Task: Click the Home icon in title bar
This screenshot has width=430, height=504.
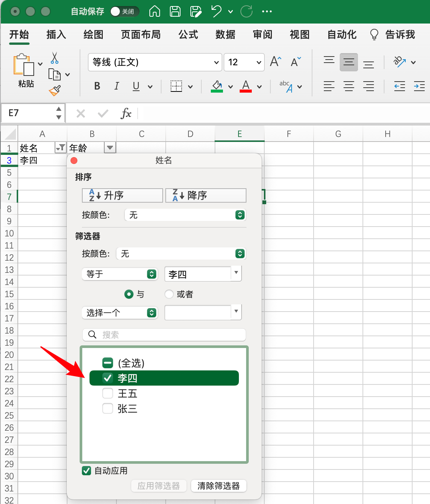Action: click(155, 11)
